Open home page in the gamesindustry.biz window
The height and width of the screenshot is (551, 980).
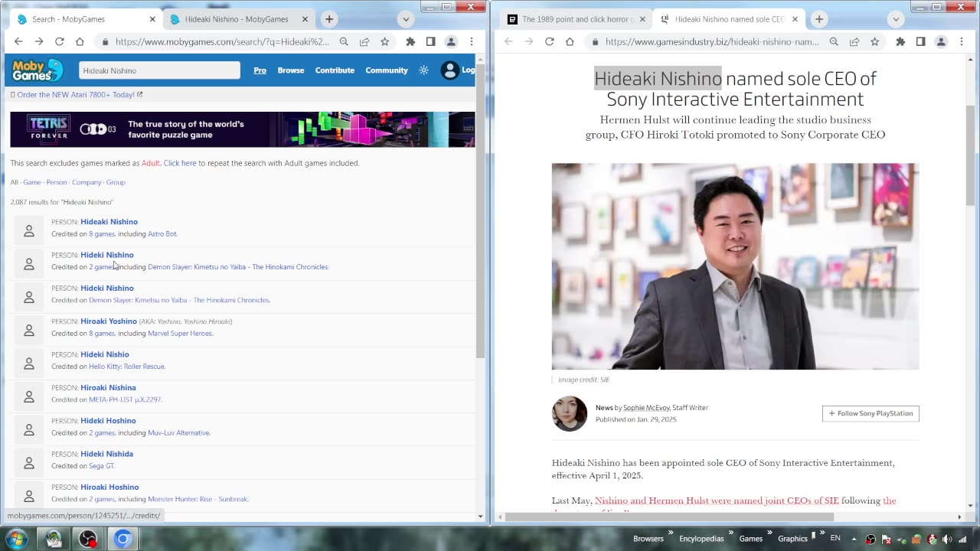[570, 41]
